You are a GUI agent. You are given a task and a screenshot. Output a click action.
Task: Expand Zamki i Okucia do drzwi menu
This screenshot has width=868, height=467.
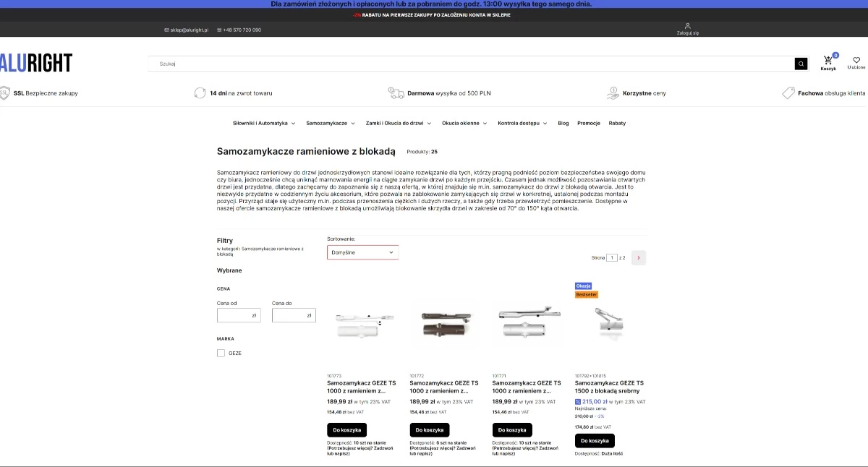click(399, 123)
